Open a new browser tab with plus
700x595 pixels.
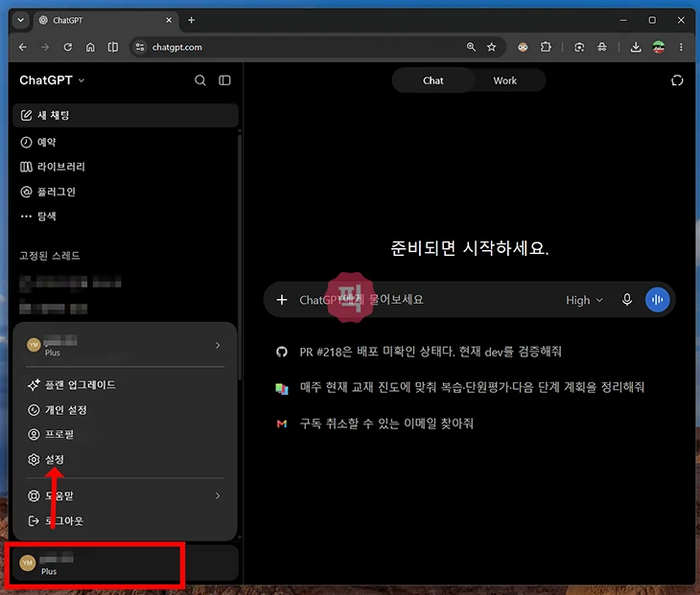click(x=191, y=20)
